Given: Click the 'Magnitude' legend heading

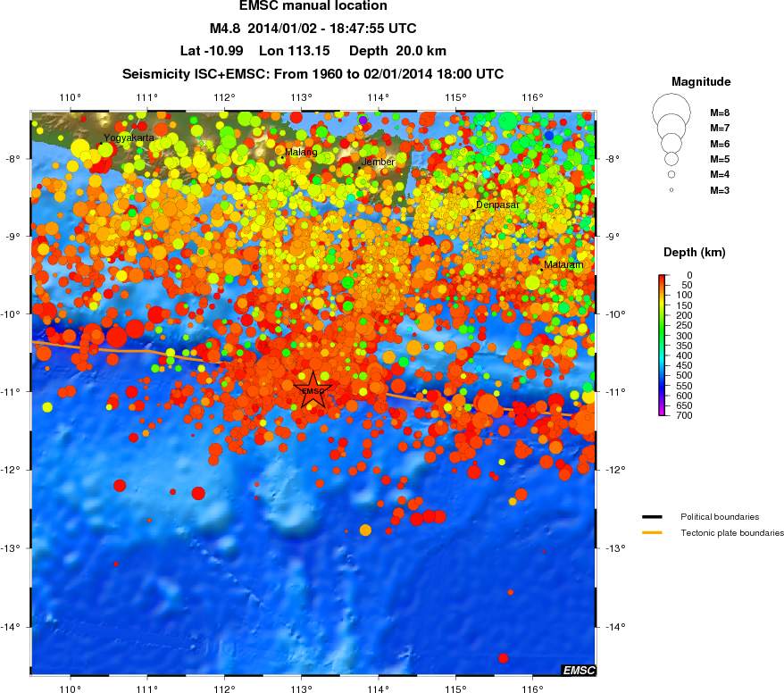Looking at the screenshot, I should click(x=701, y=81).
